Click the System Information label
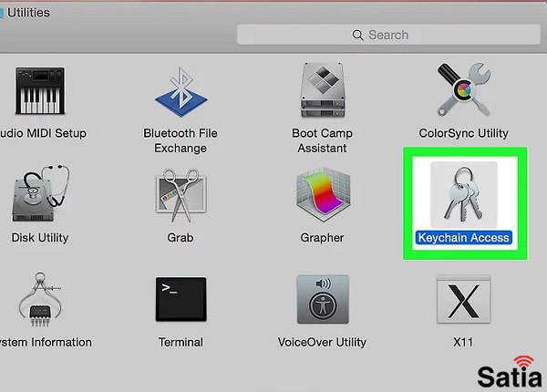Viewport: 547px width, 392px height. point(46,342)
